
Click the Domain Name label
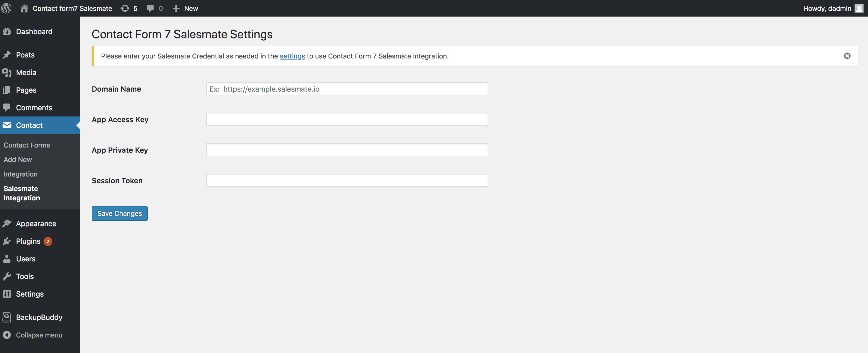[116, 89]
